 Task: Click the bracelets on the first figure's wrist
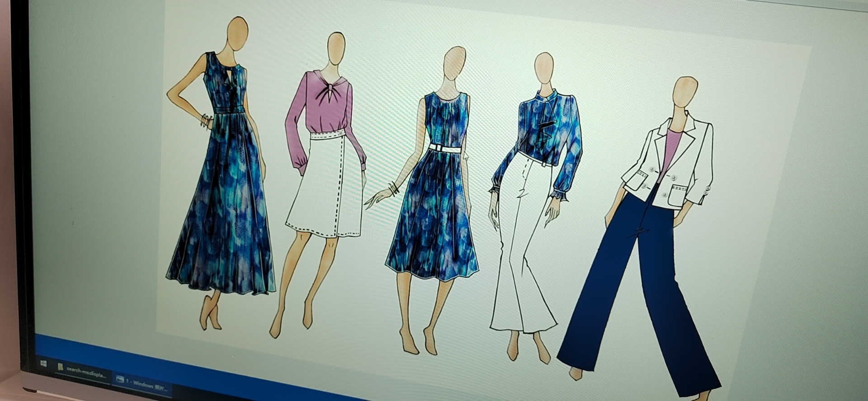(207, 121)
